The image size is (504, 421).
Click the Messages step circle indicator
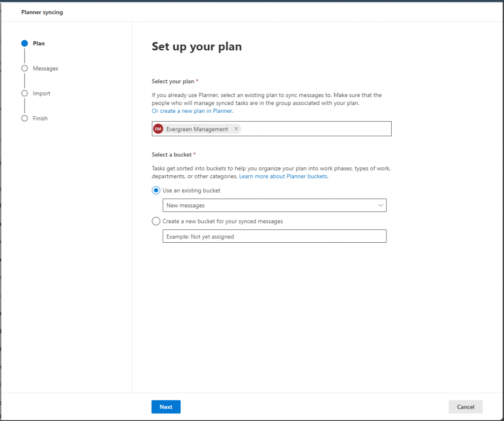click(25, 68)
